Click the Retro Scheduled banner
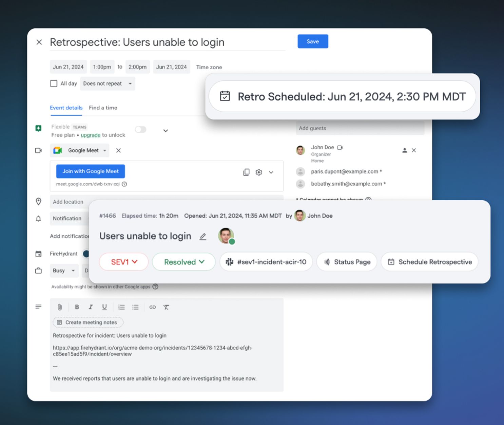Image resolution: width=504 pixels, height=425 pixels. (342, 96)
